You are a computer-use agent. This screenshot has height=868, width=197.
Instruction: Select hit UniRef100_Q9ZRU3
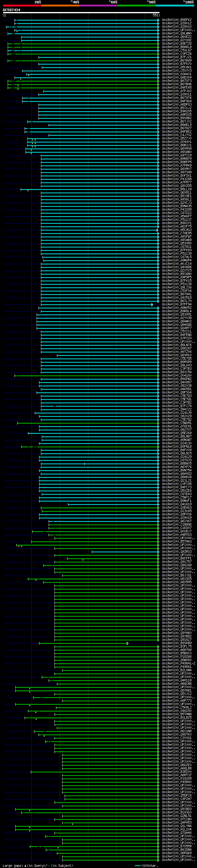click(177, 551)
